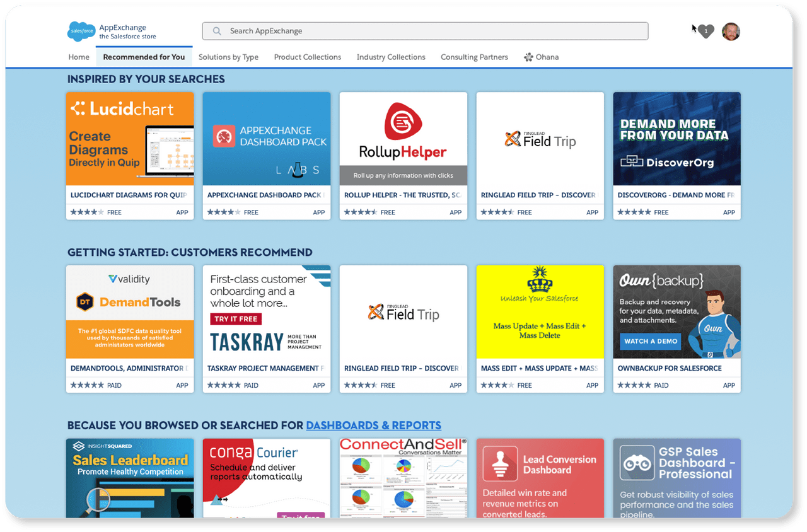Follow the Dashboards & Reports link
This screenshot has height=532, width=807.
373,425
